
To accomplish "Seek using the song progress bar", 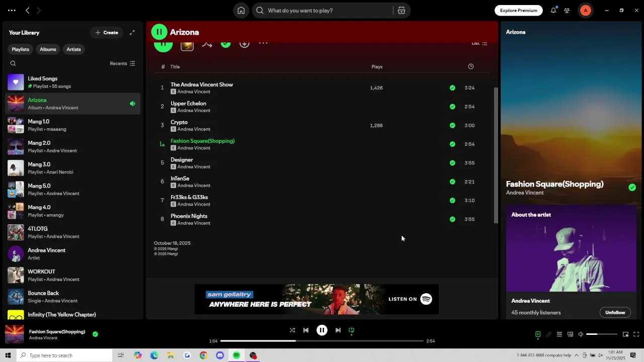I will [322, 341].
